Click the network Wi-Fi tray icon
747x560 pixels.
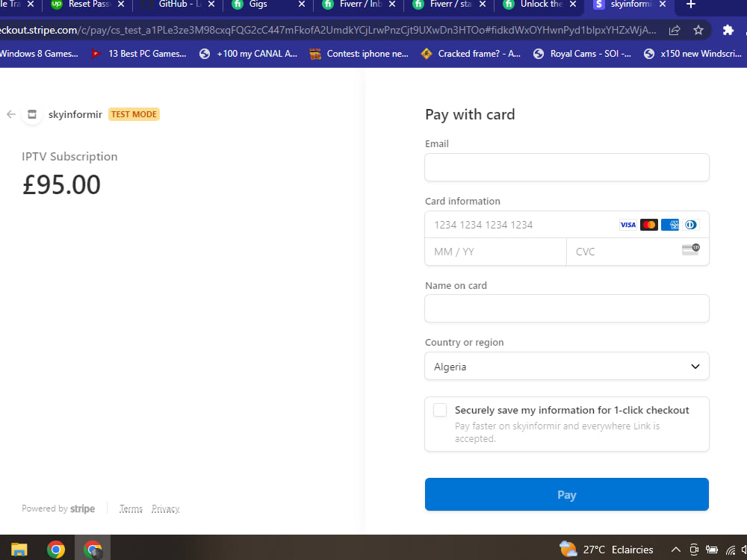click(x=731, y=550)
